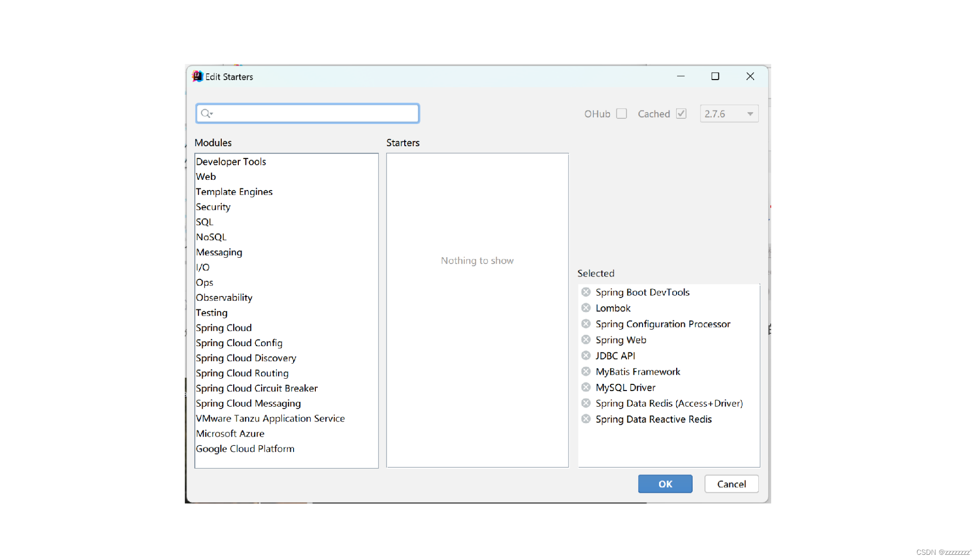The width and height of the screenshot is (979, 560).
Task: Open the 2.7.6 version dropdown
Action: point(729,114)
